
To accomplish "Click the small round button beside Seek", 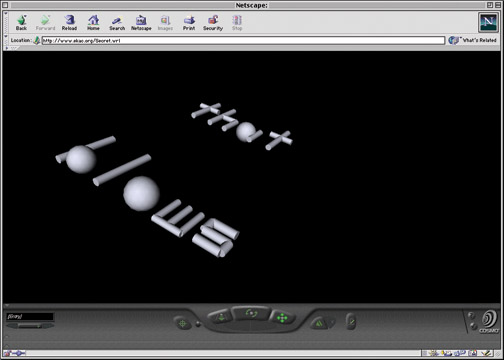I will click(198, 324).
